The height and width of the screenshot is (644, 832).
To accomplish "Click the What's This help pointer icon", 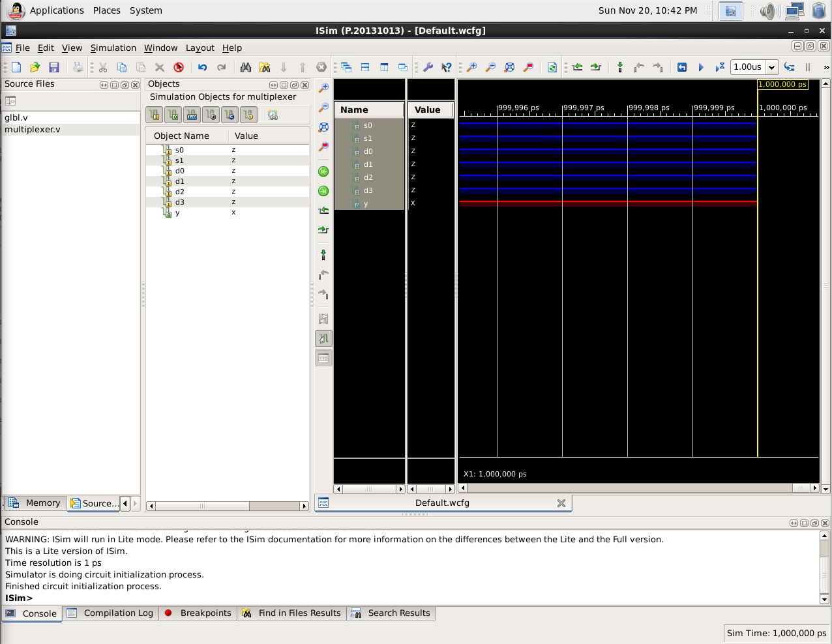I will click(447, 67).
